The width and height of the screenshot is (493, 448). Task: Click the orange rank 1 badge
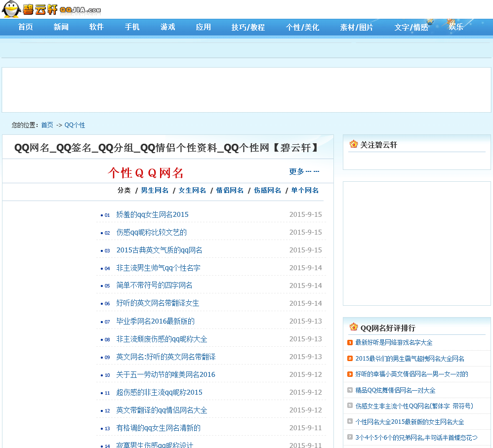point(350,342)
